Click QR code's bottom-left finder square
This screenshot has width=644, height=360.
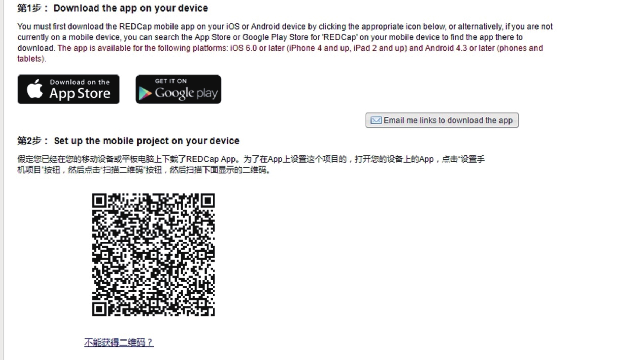tap(99, 309)
